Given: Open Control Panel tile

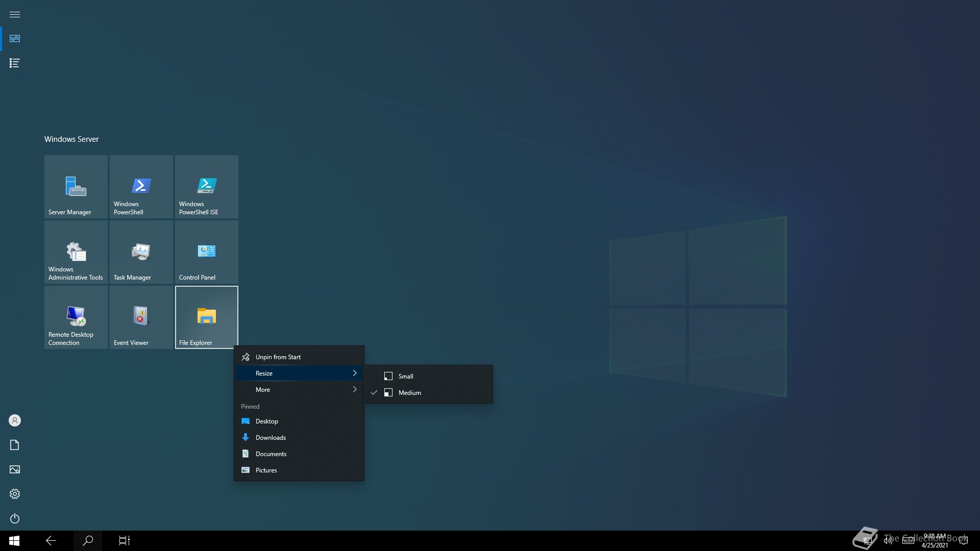Looking at the screenshot, I should [207, 253].
